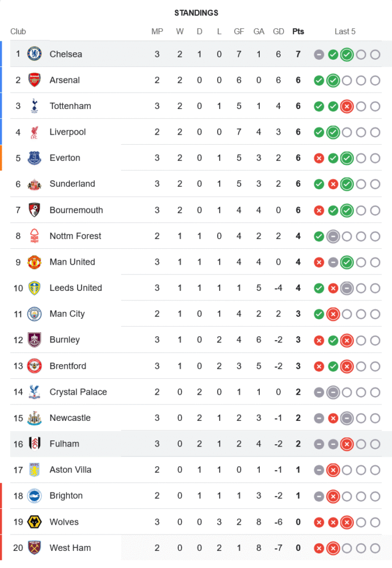Click the GD column header
This screenshot has width=392, height=568.
click(279, 31)
